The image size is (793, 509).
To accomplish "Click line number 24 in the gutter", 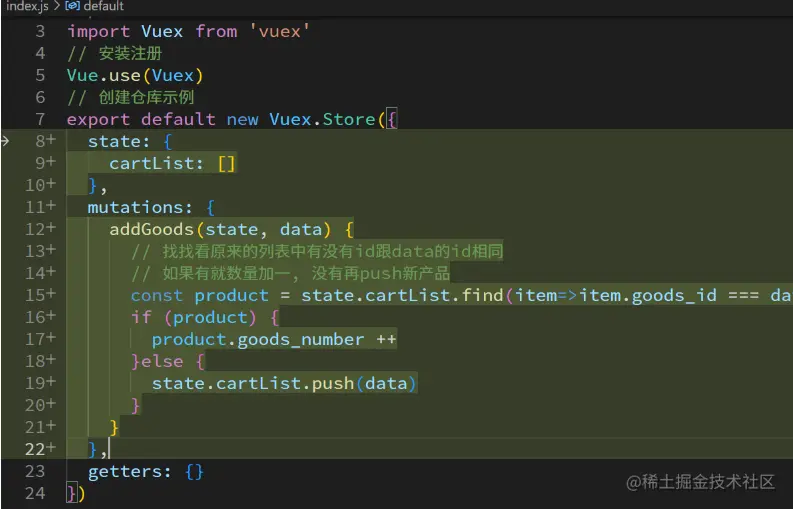I will [35, 493].
